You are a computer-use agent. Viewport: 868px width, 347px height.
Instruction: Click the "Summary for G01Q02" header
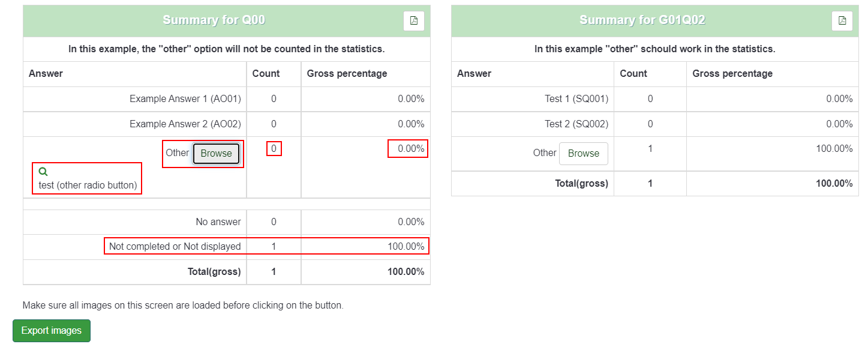pos(642,20)
